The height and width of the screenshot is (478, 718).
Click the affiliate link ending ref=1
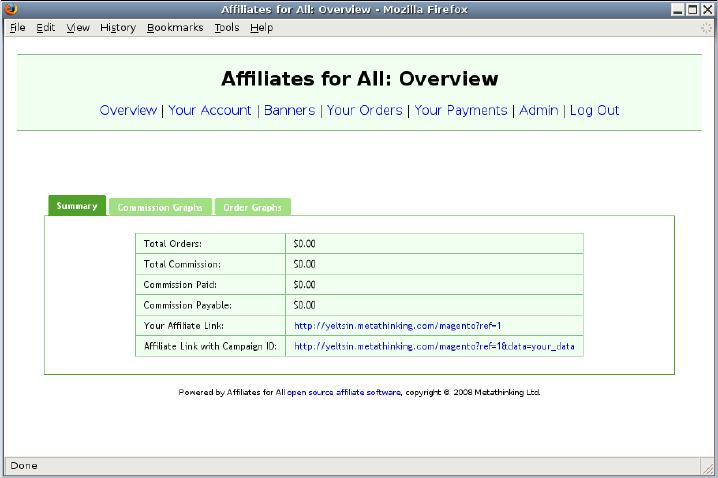[x=397, y=326]
